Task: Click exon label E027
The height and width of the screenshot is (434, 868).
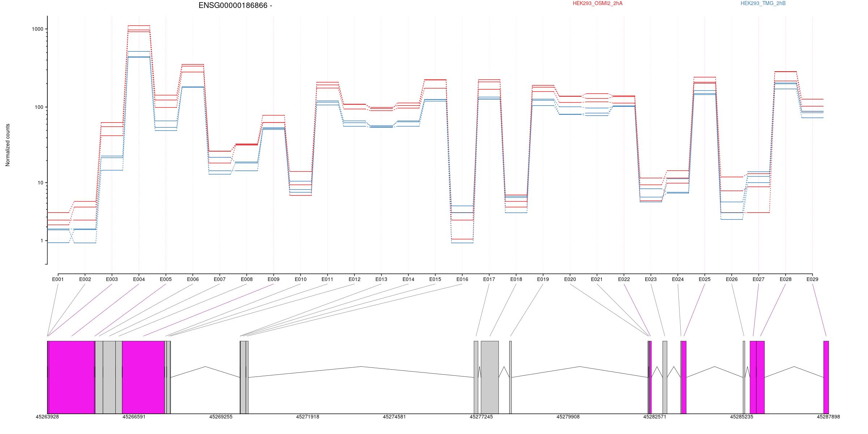Action: (x=758, y=279)
